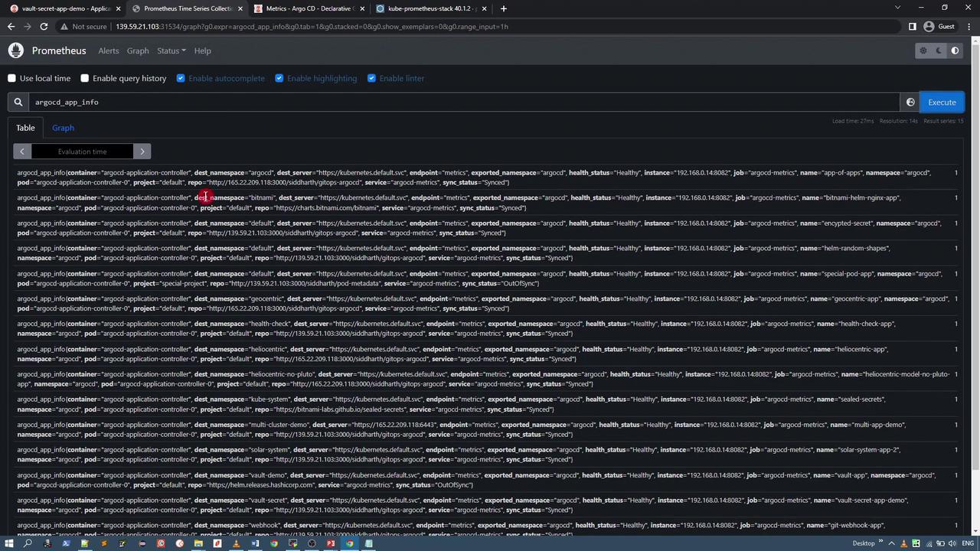Switch to the Metrics - Argo CD tab
This screenshot has height=551, width=980.
click(x=309, y=8)
